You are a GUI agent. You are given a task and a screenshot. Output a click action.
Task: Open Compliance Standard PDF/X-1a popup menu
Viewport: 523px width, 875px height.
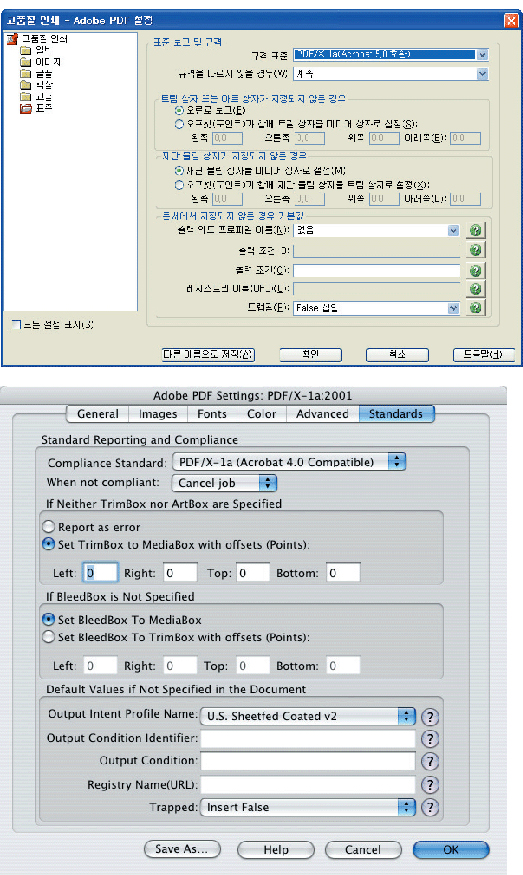pyautogui.click(x=289, y=462)
